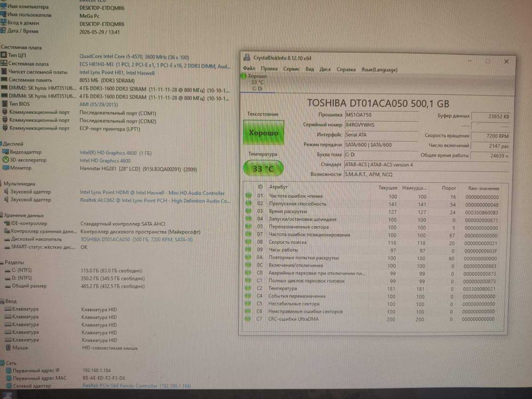This screenshot has height=399, width=532.
Task: Open the Intel Lynx Point H81 chipset link
Action: coord(117,72)
